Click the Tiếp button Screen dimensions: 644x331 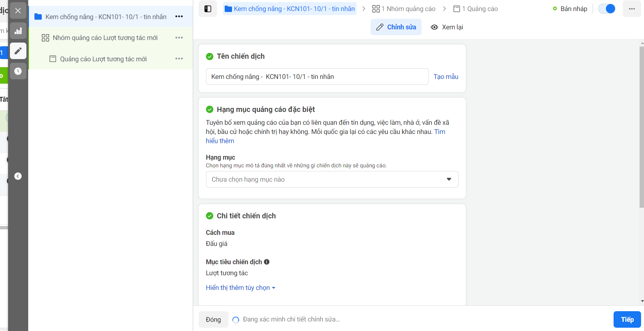[x=627, y=320]
